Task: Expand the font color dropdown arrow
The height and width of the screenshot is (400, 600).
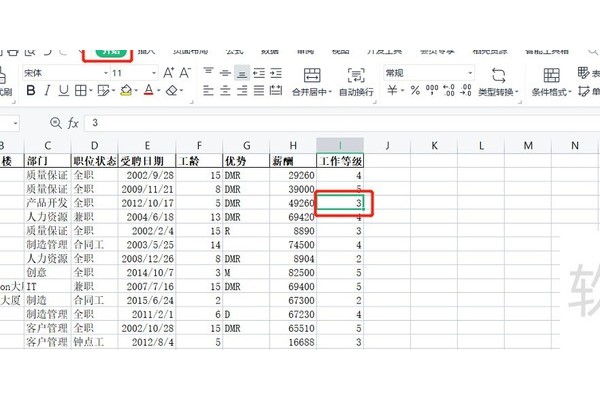Action: coord(159,91)
